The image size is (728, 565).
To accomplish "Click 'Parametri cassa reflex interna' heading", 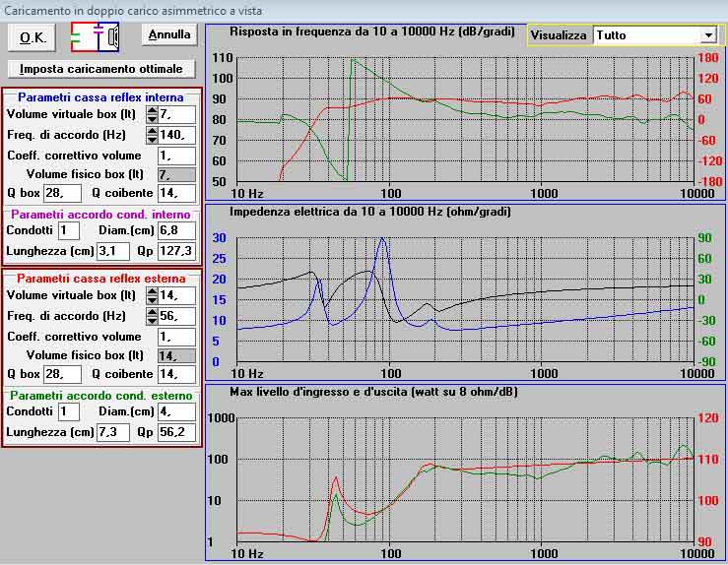I will pos(100,97).
